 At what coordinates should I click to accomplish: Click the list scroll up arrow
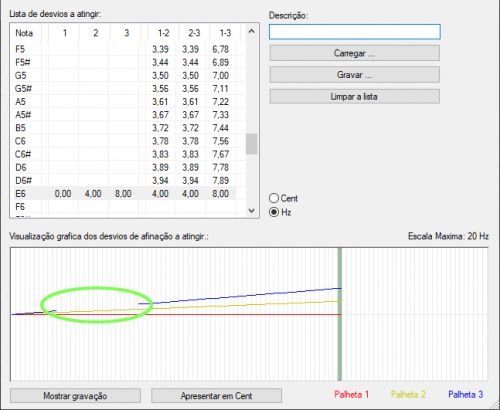coord(252,31)
